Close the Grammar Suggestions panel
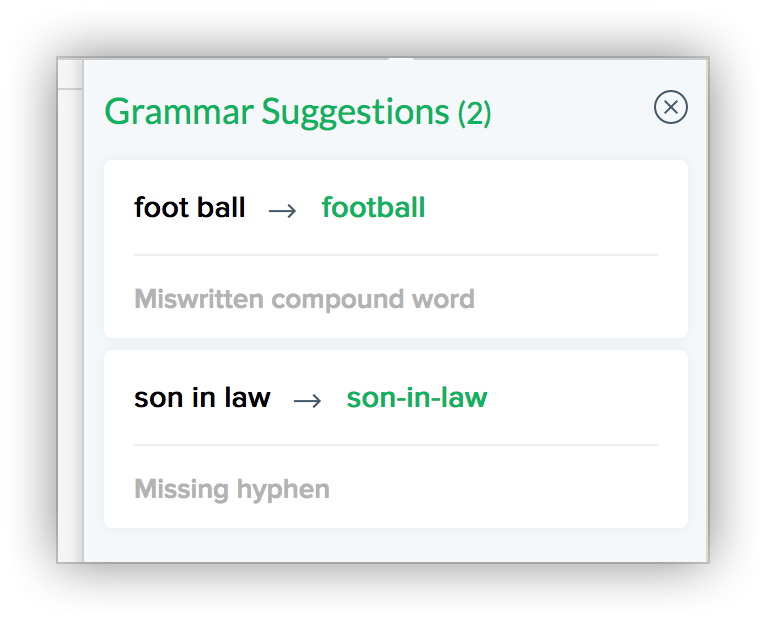Image resolution: width=766 pixels, height=620 pixels. tap(671, 107)
